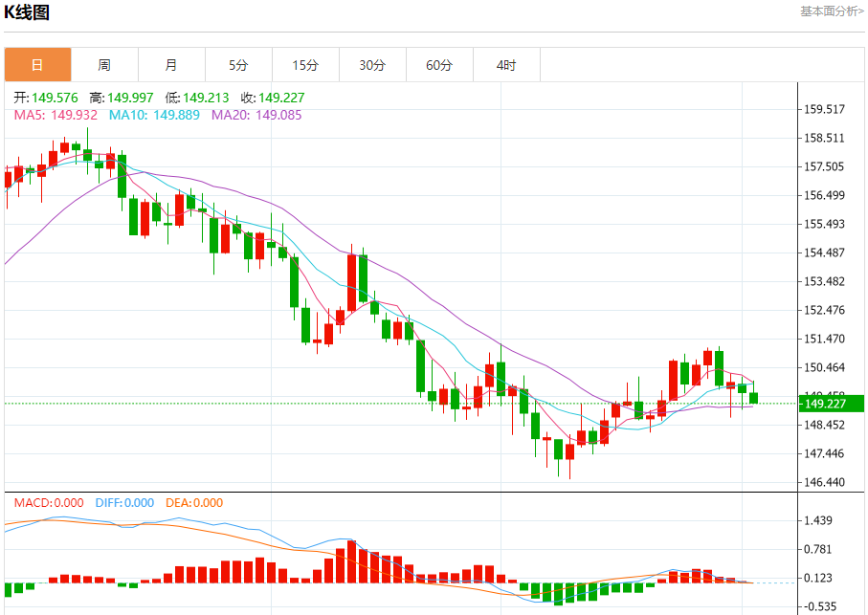
Task: Click the DEA:0.000 indicator label
Action: pyautogui.click(x=194, y=503)
